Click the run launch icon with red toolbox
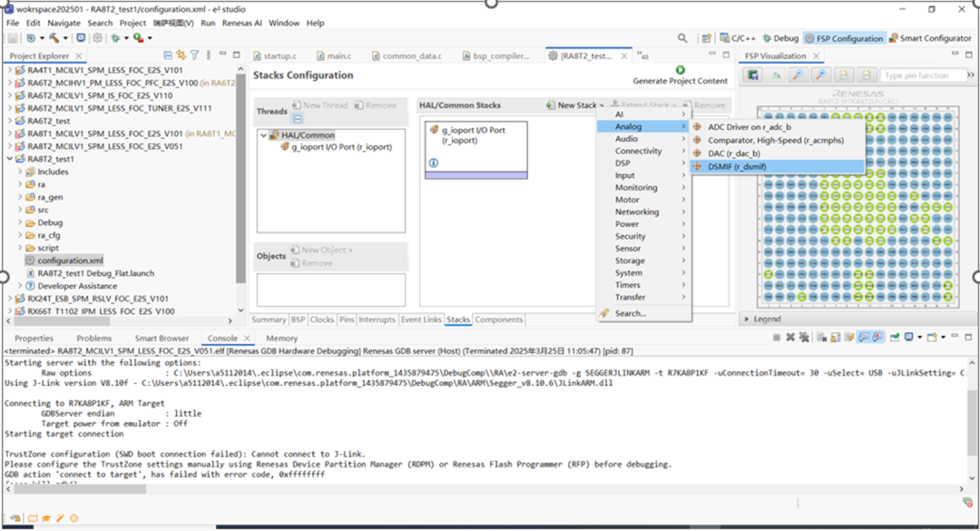 pyautogui.click(x=138, y=38)
